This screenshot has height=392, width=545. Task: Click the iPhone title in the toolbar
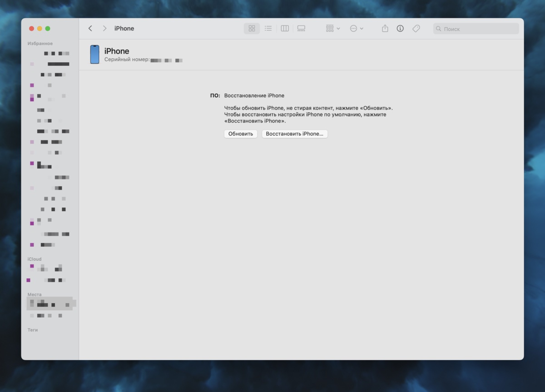point(124,29)
